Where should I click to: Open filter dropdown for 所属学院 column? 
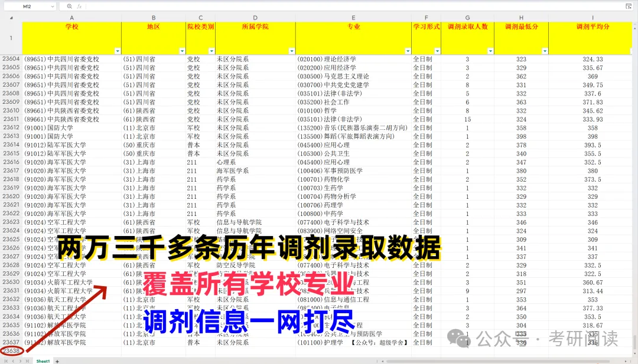[x=292, y=51]
